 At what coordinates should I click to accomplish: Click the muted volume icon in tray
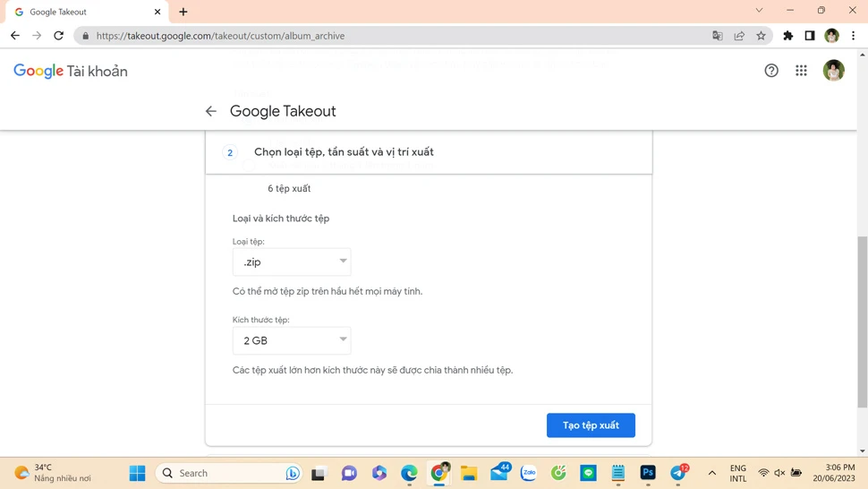[779, 473]
